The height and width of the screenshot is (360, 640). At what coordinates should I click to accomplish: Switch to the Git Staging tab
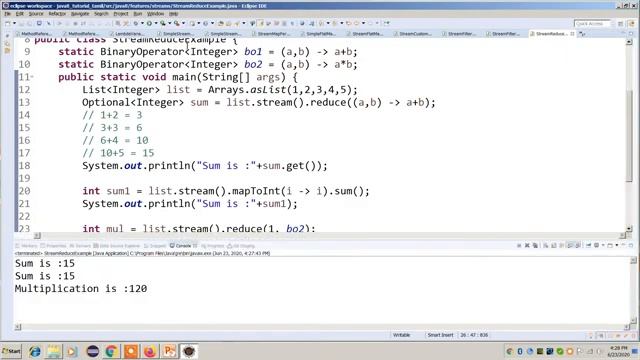(x=241, y=246)
